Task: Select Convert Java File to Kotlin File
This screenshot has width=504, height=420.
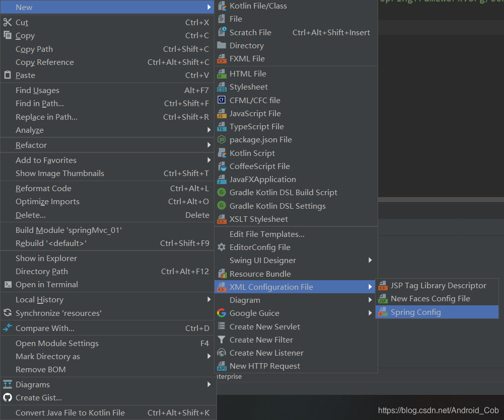Action: pos(107,412)
